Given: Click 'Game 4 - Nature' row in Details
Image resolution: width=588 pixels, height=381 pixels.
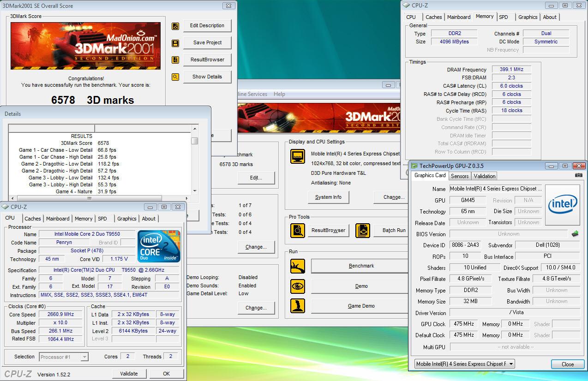Looking at the screenshot, I should 99,191.
